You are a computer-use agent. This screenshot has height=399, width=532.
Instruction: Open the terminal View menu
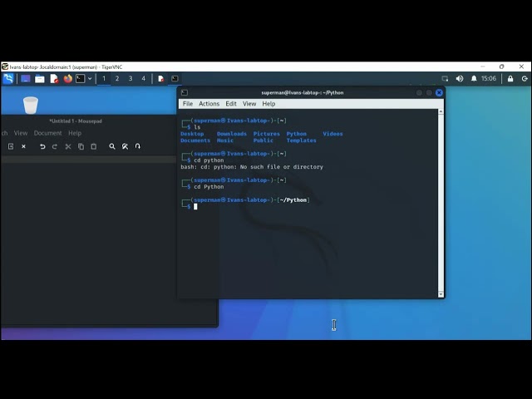[249, 104]
